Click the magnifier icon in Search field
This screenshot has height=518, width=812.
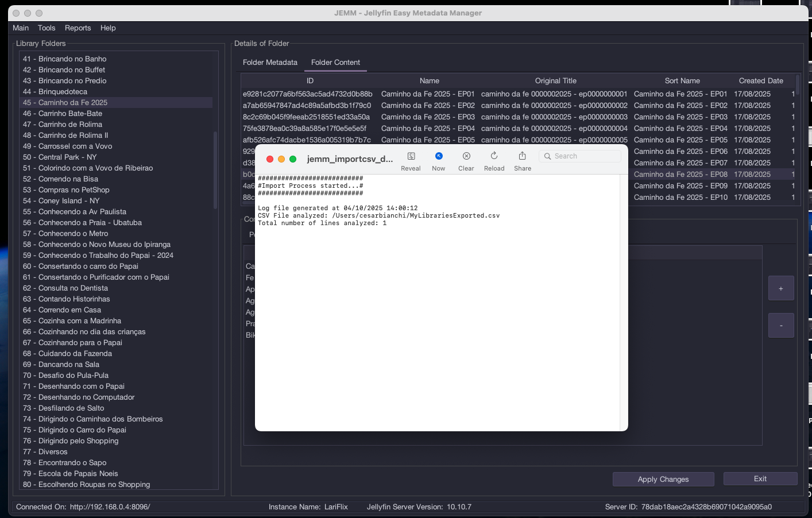coord(547,156)
